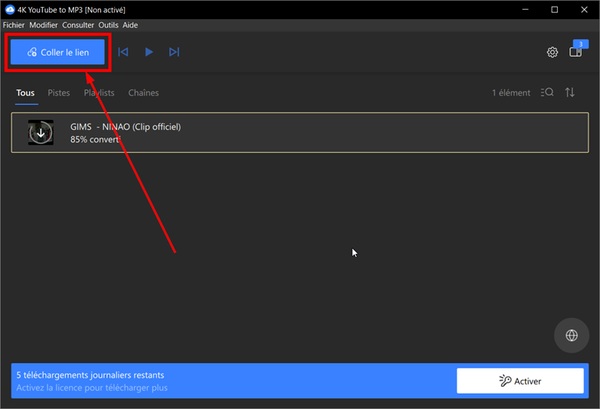600x409 pixels.
Task: Skip to the previous track
Action: 123,52
